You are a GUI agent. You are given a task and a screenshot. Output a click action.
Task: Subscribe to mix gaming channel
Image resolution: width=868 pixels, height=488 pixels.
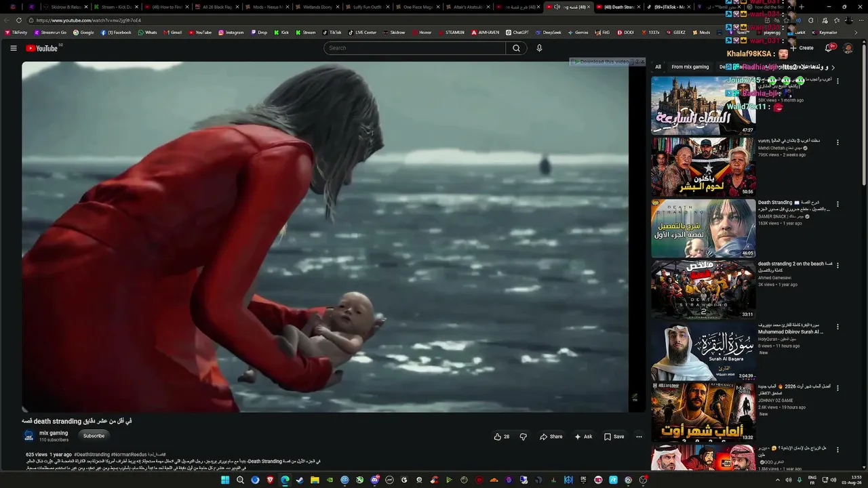tap(94, 436)
